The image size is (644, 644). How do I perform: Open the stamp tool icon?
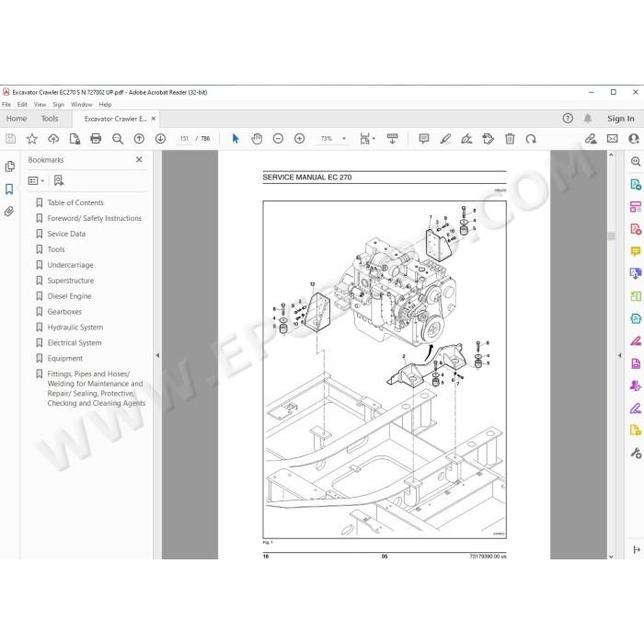[488, 139]
